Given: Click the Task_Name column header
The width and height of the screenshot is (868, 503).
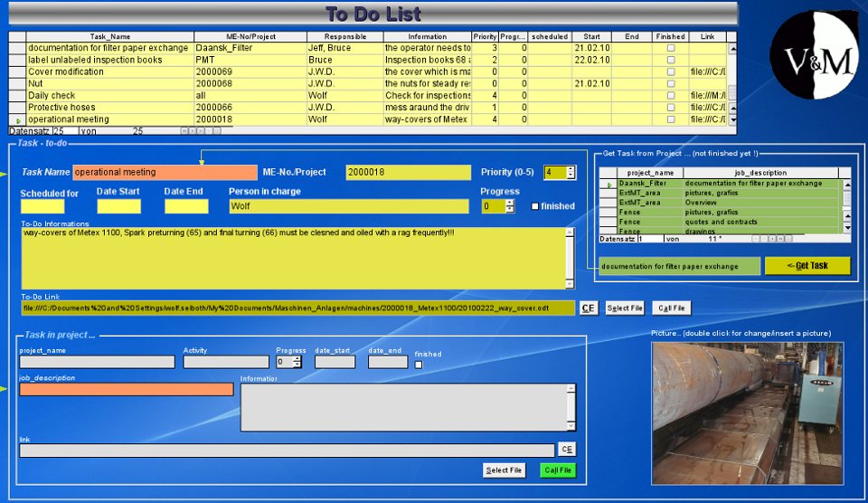Looking at the screenshot, I should 110,36.
